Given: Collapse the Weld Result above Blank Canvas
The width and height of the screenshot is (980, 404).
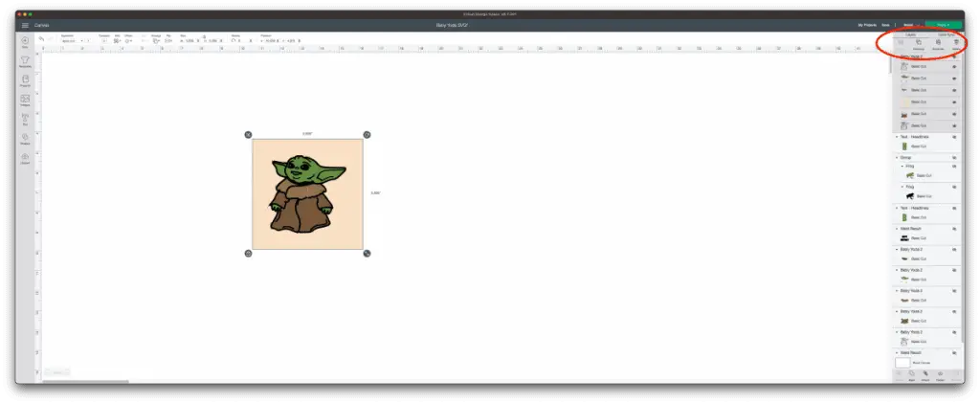Looking at the screenshot, I should [x=898, y=352].
